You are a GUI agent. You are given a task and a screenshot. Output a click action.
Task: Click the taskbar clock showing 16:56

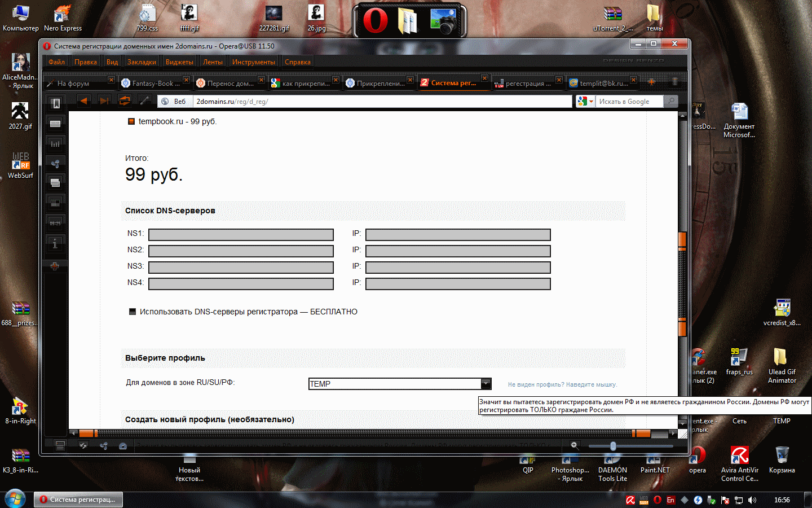click(782, 500)
